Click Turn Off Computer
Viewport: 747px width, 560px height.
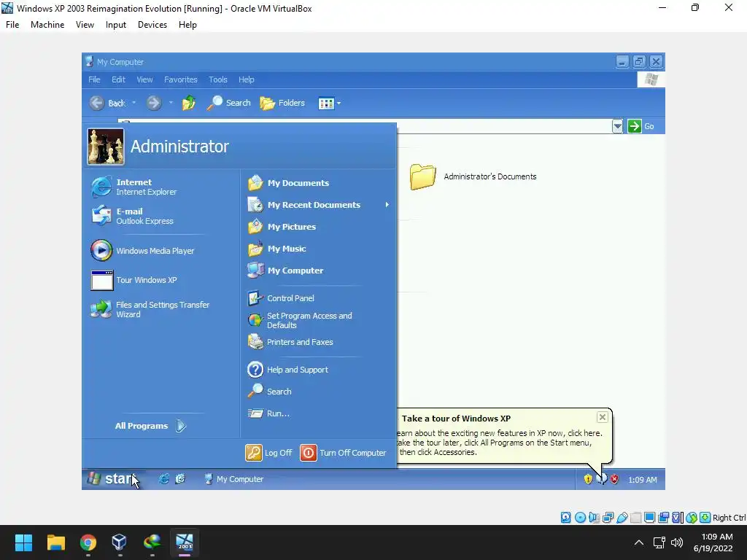[x=343, y=453]
